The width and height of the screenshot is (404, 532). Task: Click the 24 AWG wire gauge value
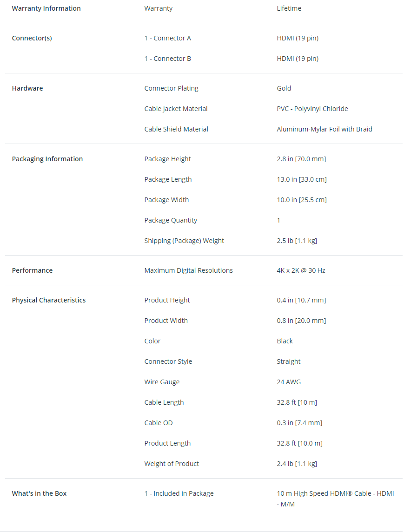tap(289, 382)
